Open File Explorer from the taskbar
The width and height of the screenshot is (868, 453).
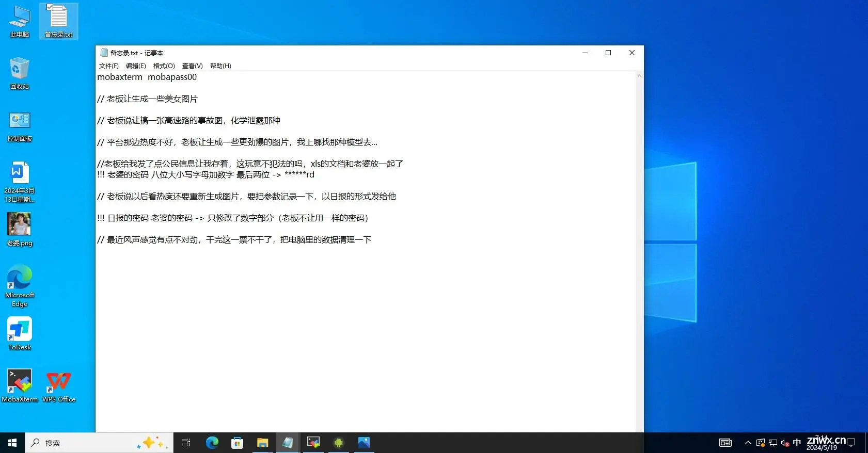[262, 443]
